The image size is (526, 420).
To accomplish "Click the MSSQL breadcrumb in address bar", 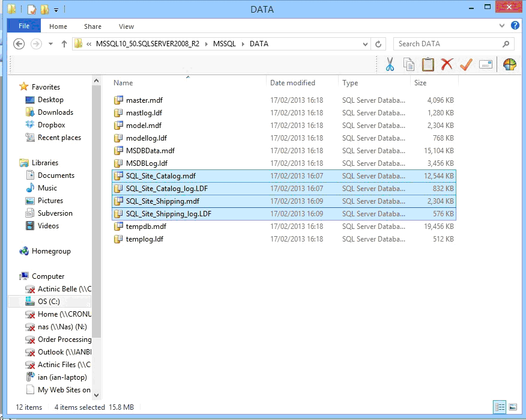I will [224, 44].
